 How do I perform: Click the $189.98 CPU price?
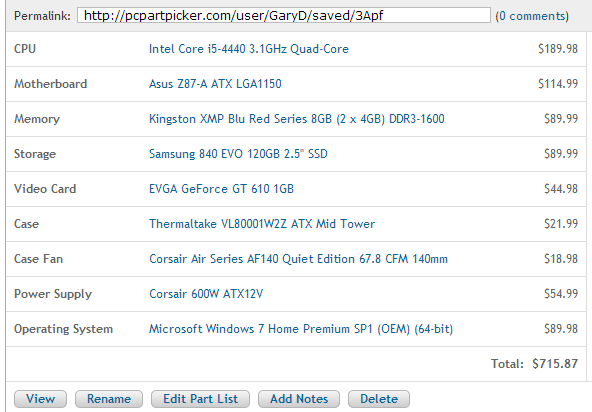(558, 49)
